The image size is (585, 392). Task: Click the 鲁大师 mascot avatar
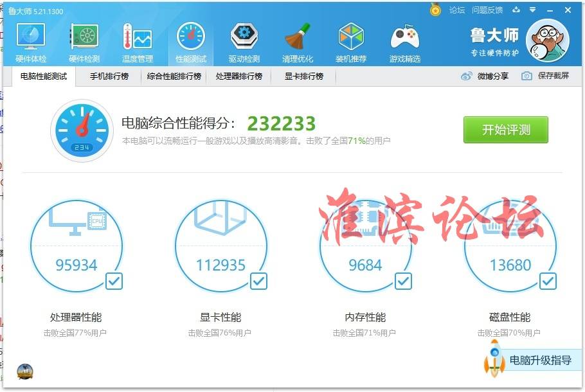(x=547, y=40)
